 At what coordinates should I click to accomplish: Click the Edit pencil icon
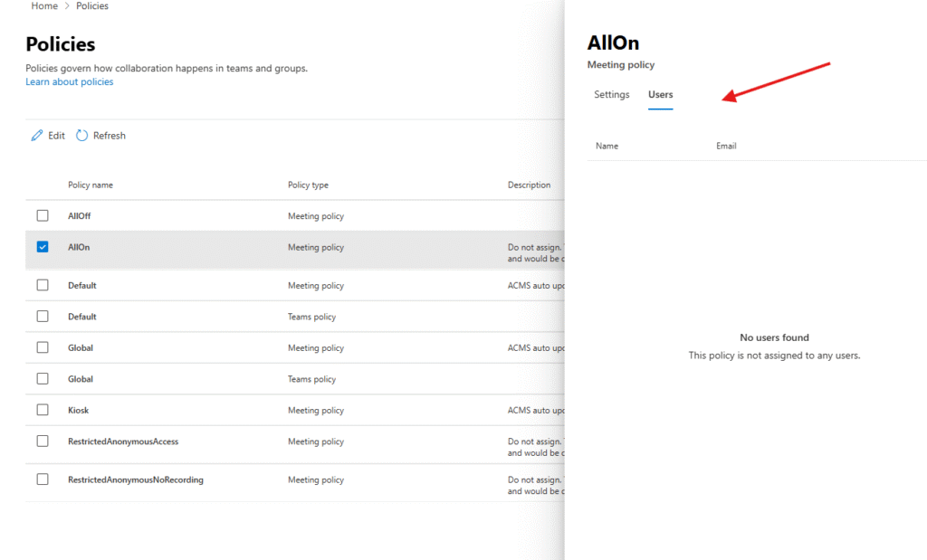[x=37, y=136]
